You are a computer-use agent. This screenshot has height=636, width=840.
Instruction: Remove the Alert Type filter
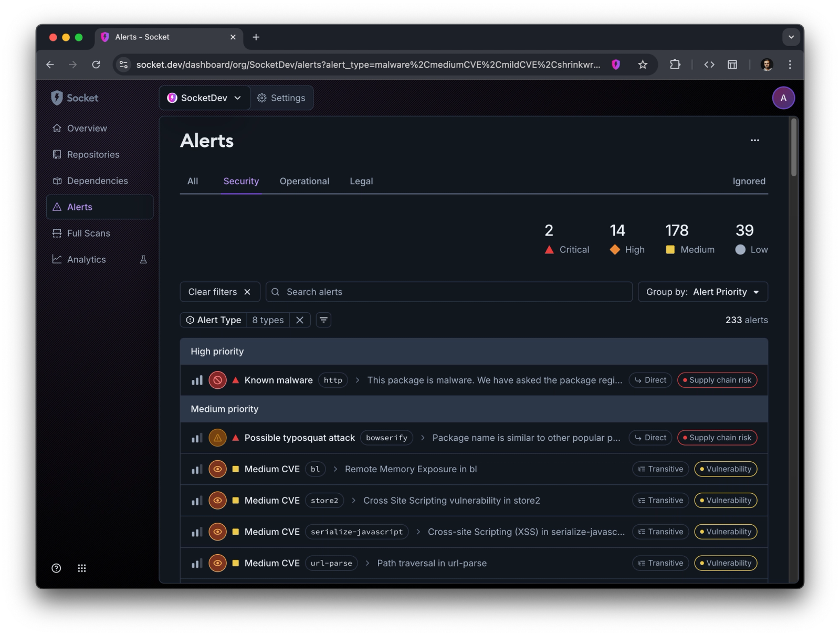(300, 320)
